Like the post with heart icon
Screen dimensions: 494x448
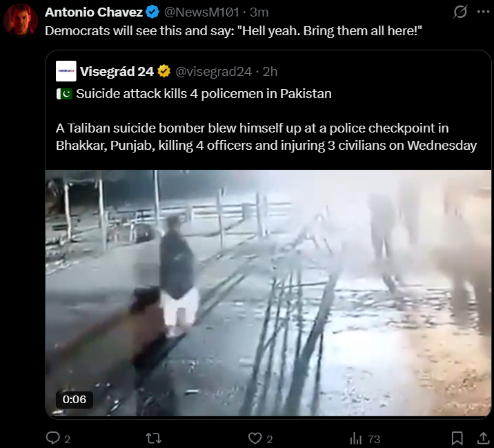[255, 438]
